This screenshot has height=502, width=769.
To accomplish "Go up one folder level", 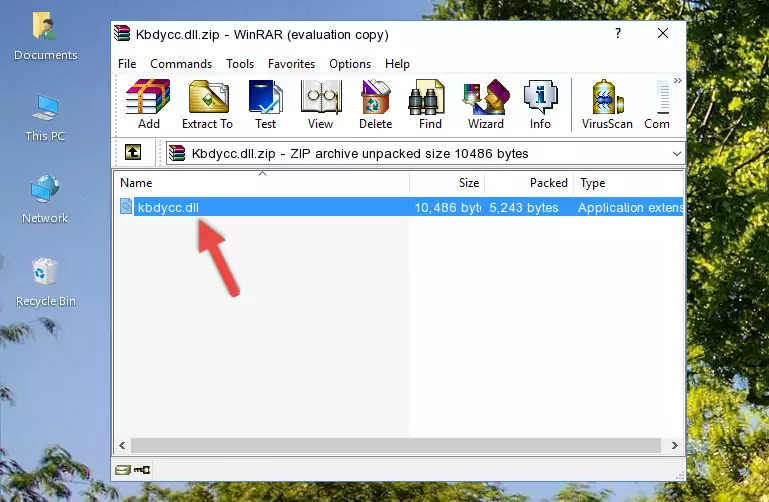I will [x=133, y=152].
